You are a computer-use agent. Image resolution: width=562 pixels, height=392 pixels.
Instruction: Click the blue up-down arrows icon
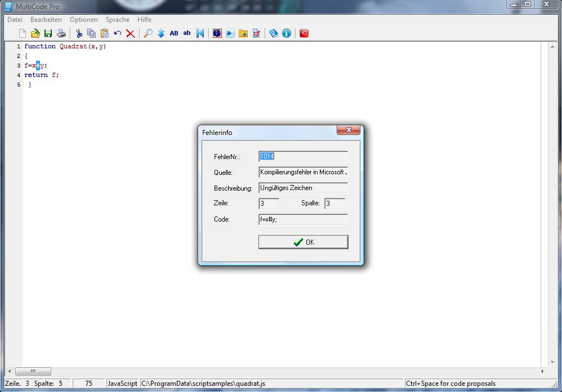(161, 33)
